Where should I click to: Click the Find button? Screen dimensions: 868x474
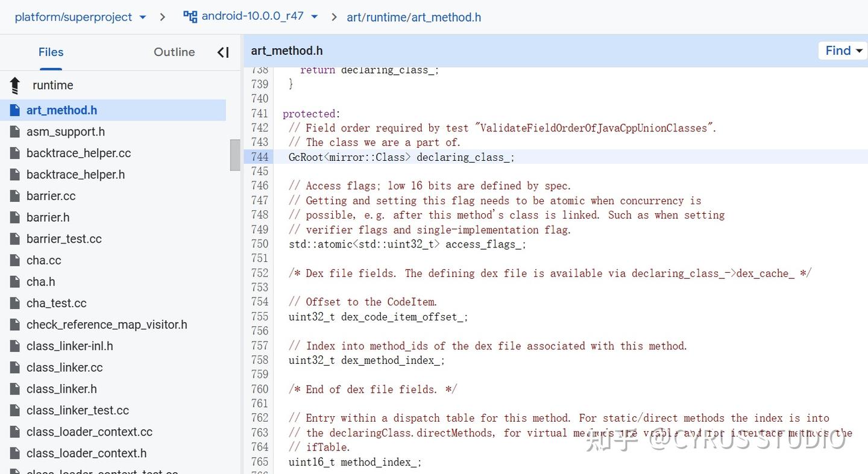(x=837, y=51)
